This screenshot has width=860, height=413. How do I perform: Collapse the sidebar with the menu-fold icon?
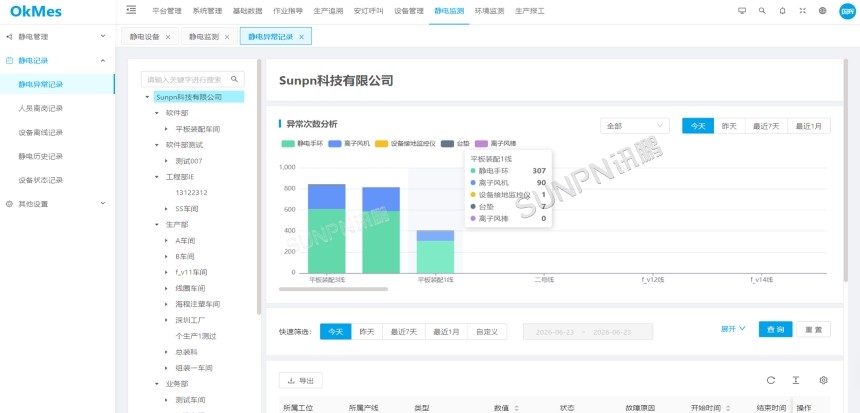click(x=131, y=10)
